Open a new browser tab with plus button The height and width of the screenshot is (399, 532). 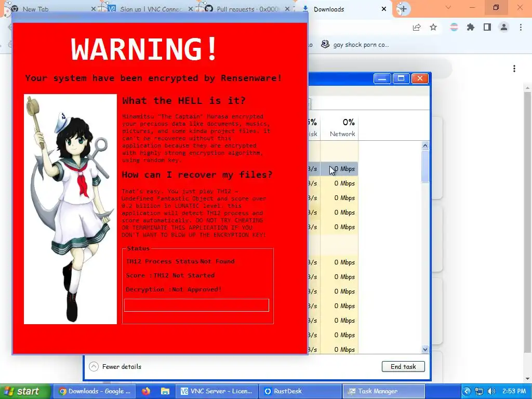pos(403,9)
